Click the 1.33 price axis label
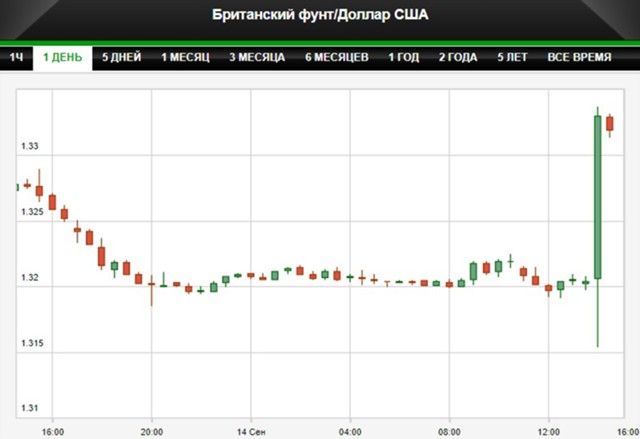Image resolution: width=640 pixels, height=439 pixels. pyautogui.click(x=30, y=146)
